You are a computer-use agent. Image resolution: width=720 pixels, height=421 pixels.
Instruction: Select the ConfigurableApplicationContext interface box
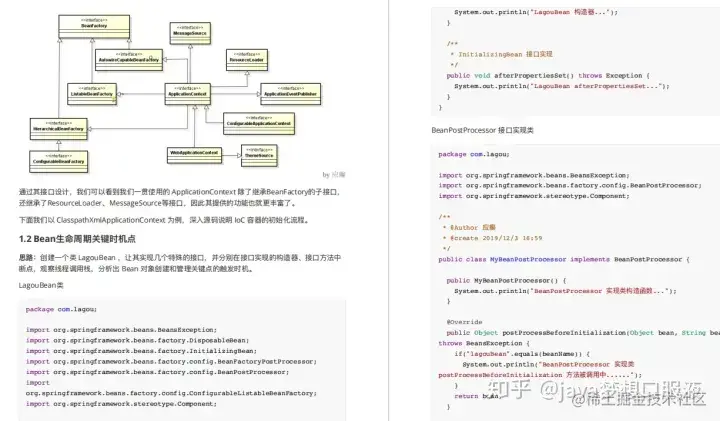(x=259, y=123)
